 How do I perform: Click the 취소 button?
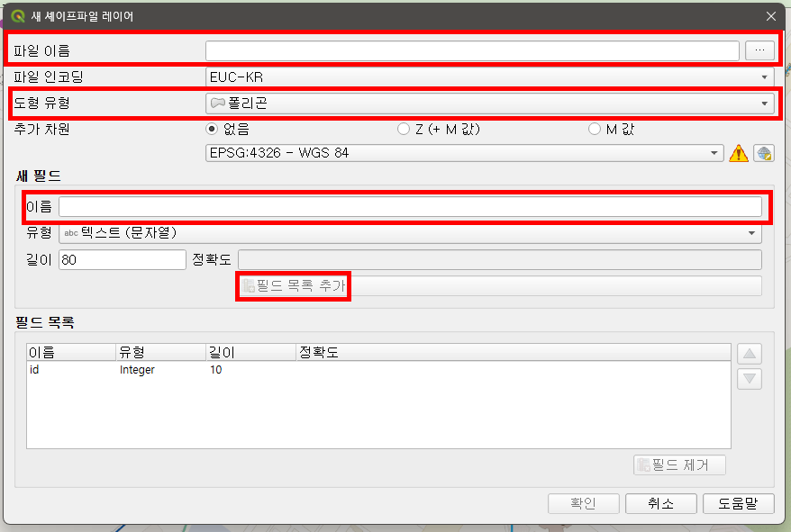(x=661, y=503)
